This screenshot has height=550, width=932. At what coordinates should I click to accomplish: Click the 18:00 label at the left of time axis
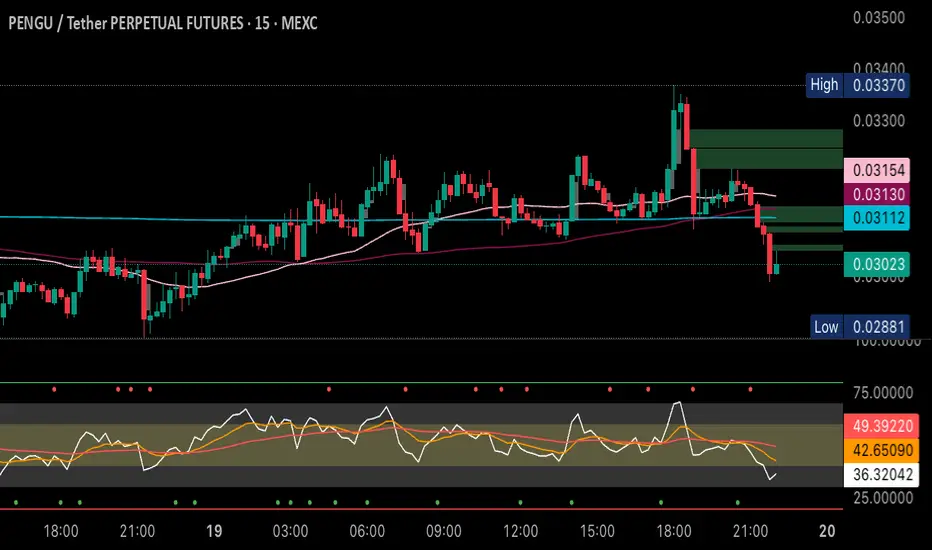61,531
